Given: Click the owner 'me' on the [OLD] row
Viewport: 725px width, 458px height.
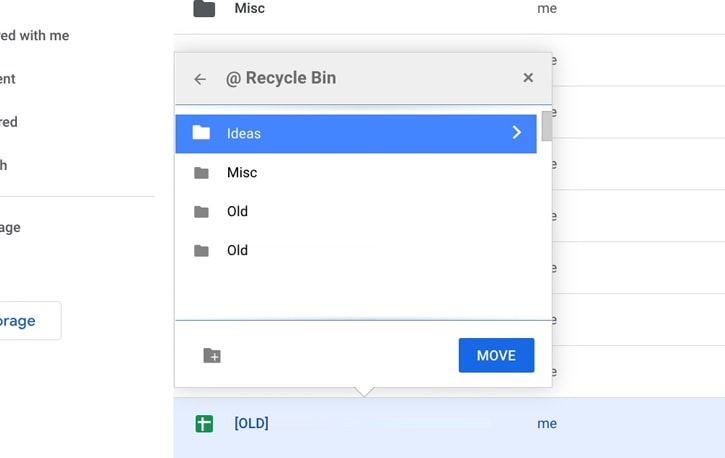Looking at the screenshot, I should point(547,423).
